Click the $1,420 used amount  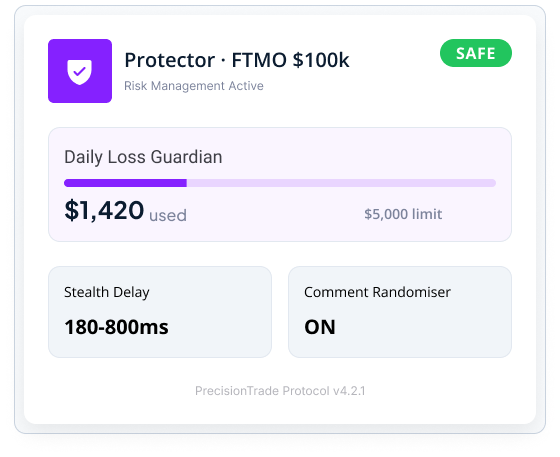[x=125, y=211]
